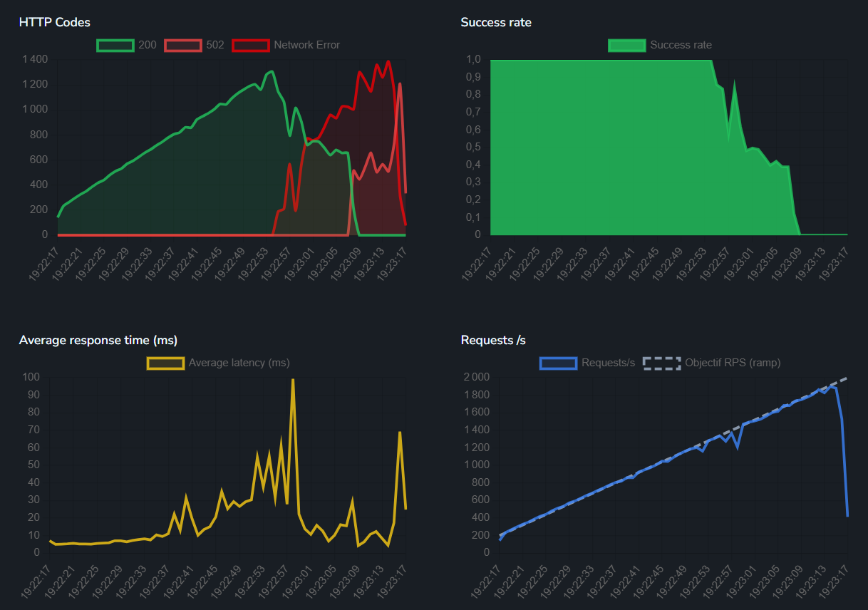Viewport: 868px width, 610px height.
Task: Click the 502 legend color box
Action: point(183,45)
